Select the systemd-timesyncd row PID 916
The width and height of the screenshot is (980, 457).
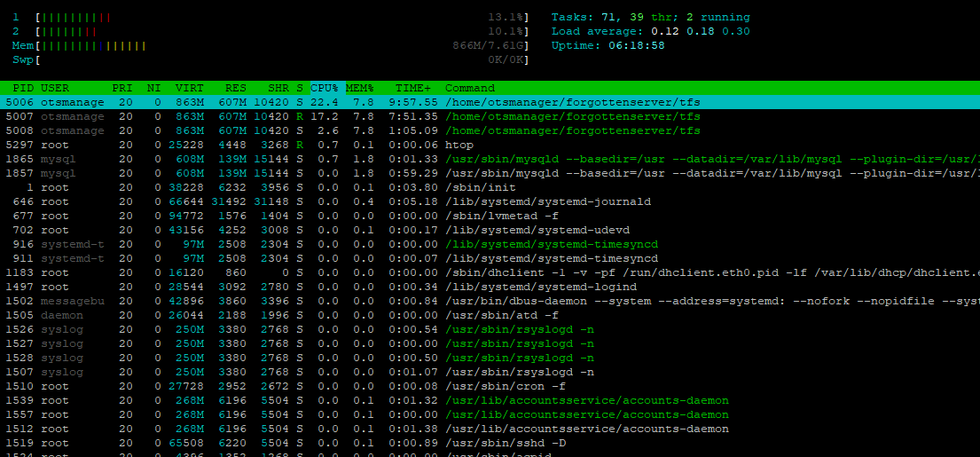click(x=490, y=244)
